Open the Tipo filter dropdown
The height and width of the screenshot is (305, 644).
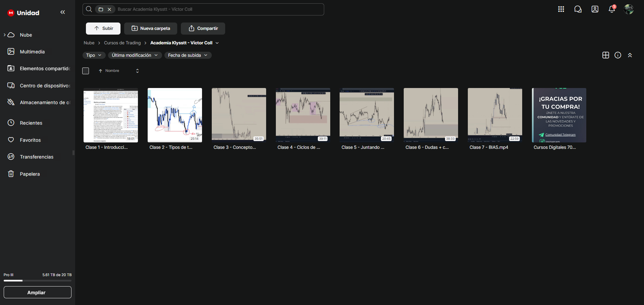[x=94, y=55]
